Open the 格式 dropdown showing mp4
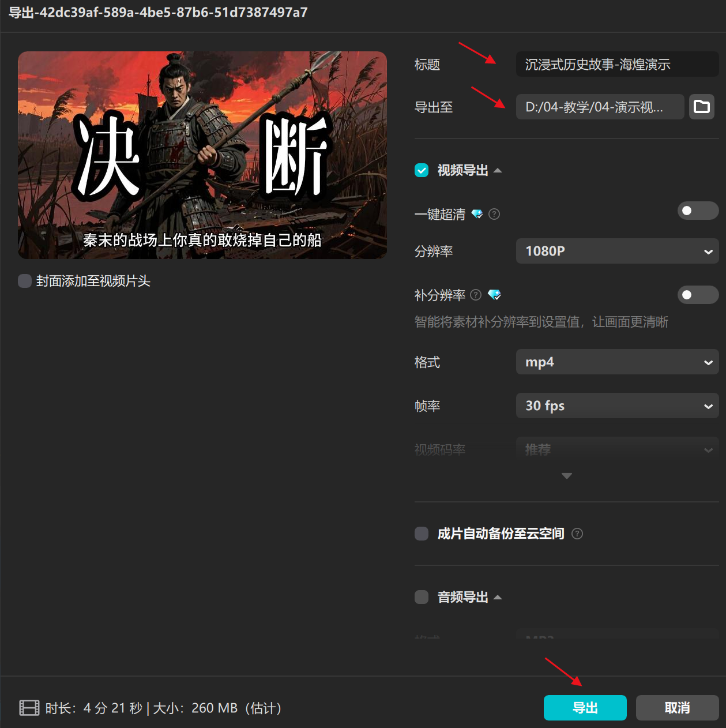This screenshot has width=726, height=728. pos(617,362)
